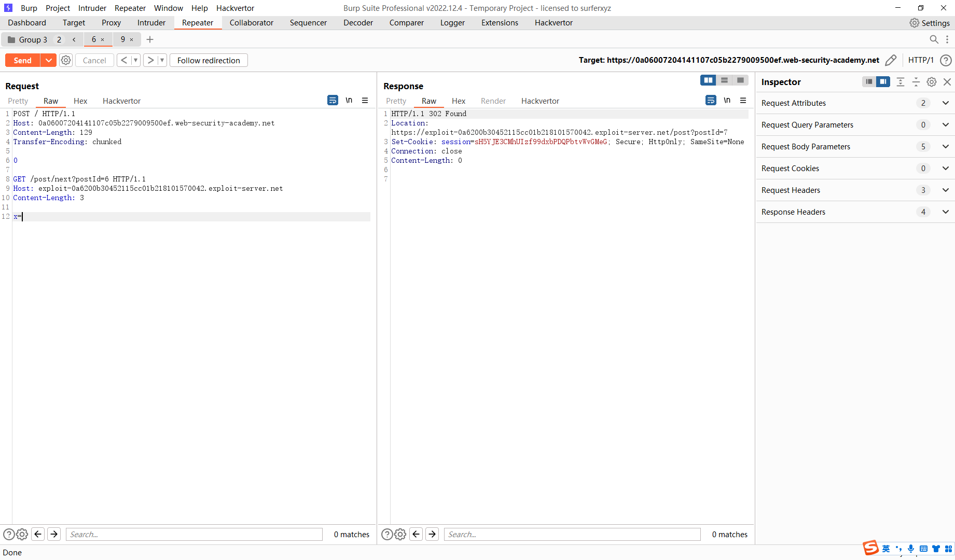
Task: Open Request search help icon
Action: tap(9, 534)
